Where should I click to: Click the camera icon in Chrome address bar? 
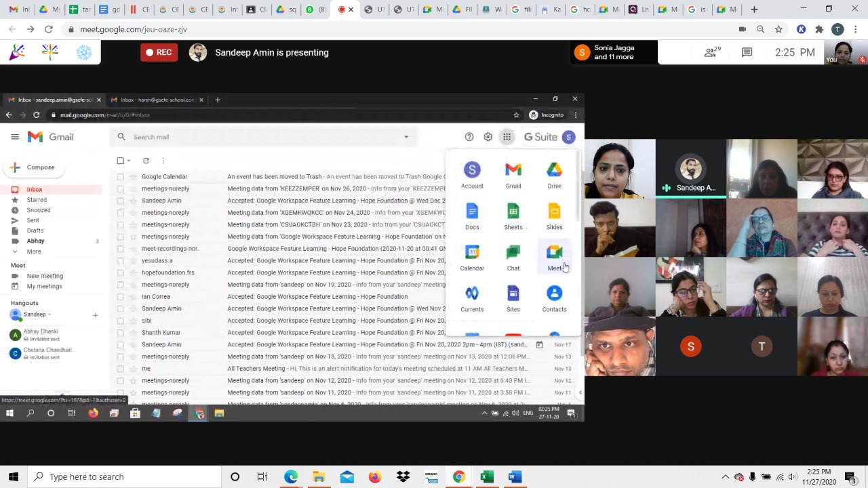(x=742, y=29)
